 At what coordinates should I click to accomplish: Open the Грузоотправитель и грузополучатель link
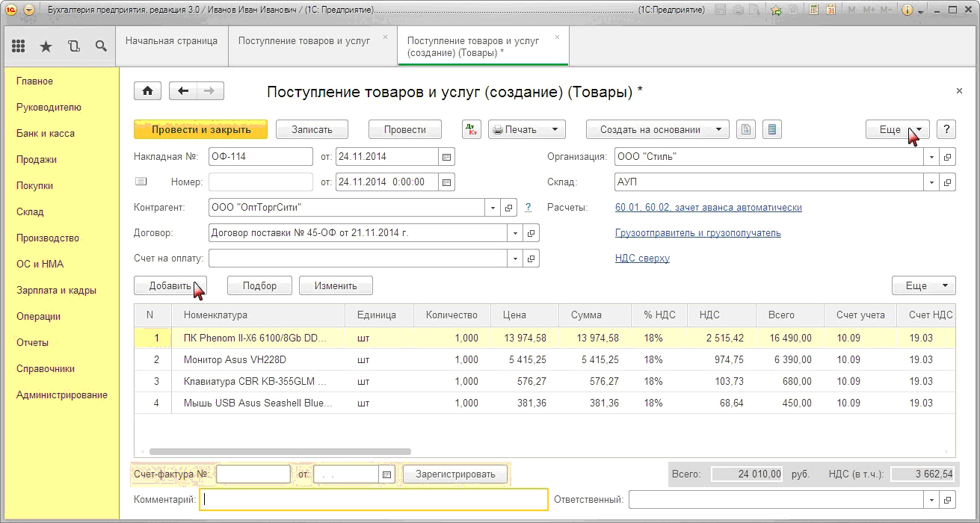click(x=697, y=232)
